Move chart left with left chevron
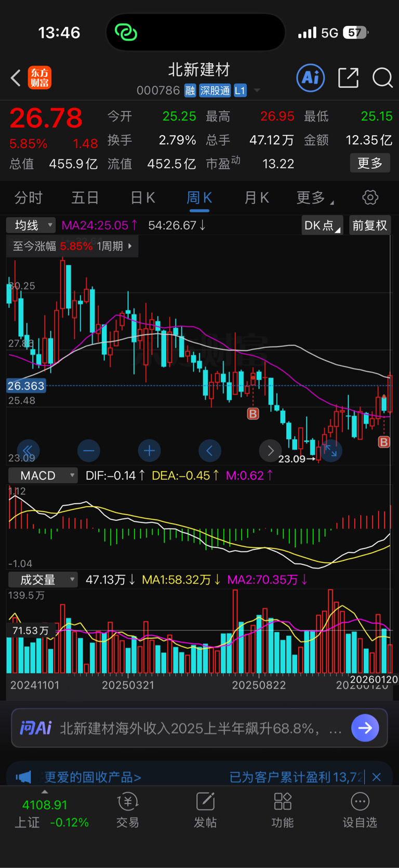The image size is (399, 868). click(210, 451)
